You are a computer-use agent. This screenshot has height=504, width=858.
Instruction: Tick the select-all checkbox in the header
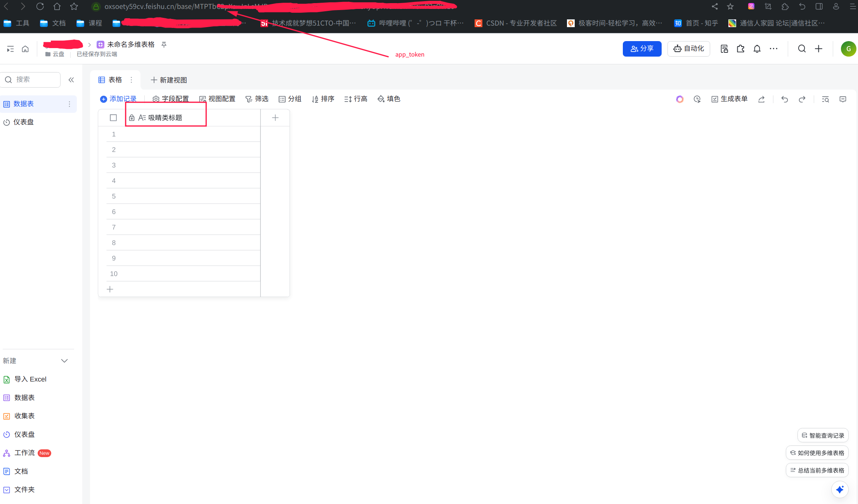(x=113, y=117)
